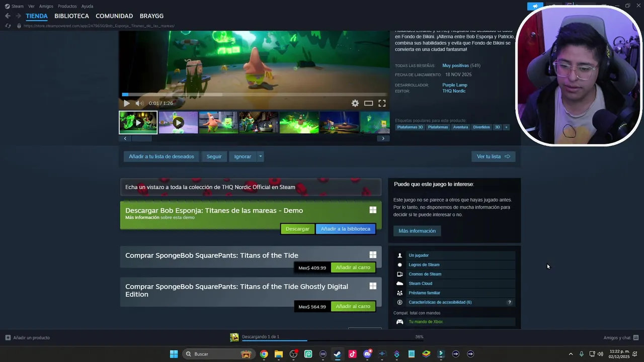This screenshot has width=644, height=362.
Task: Open the Windows Start menu
Action: tap(174, 354)
